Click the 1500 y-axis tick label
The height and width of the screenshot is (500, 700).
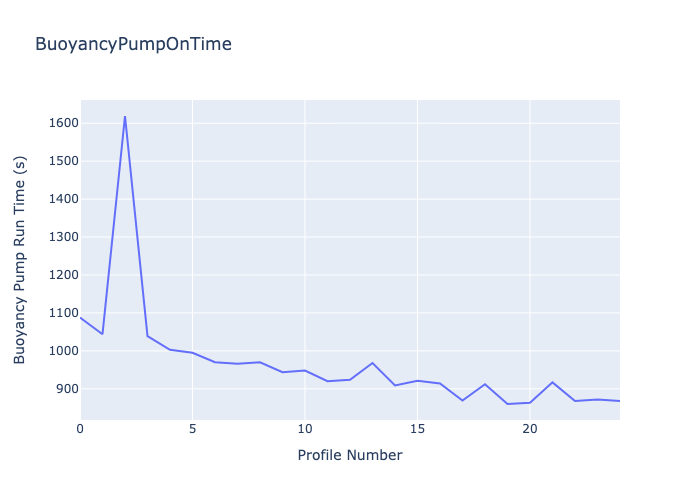(x=63, y=161)
